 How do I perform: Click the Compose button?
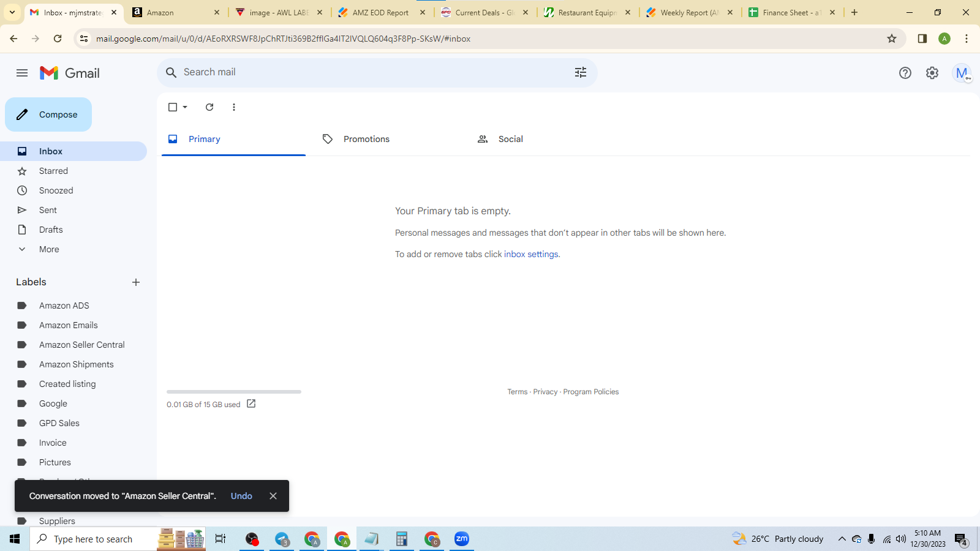[x=48, y=114]
